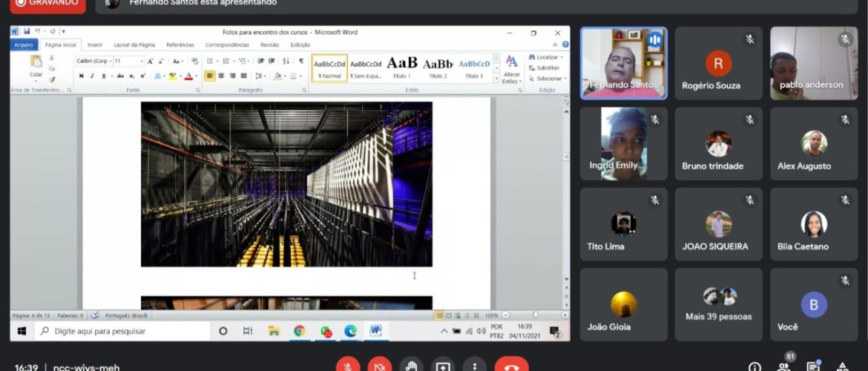868x371 pixels.
Task: Toggle the camera off button in Meet
Action: (379, 366)
